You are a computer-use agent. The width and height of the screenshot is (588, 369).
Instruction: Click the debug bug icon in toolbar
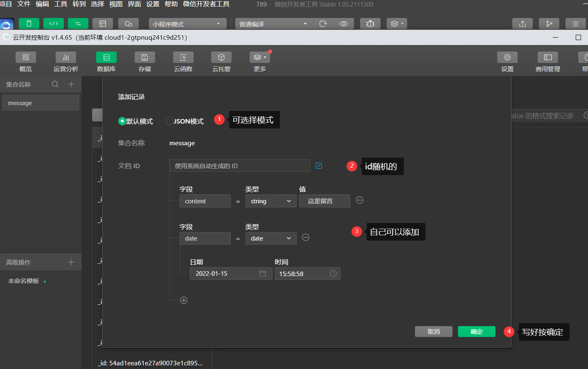(x=370, y=23)
